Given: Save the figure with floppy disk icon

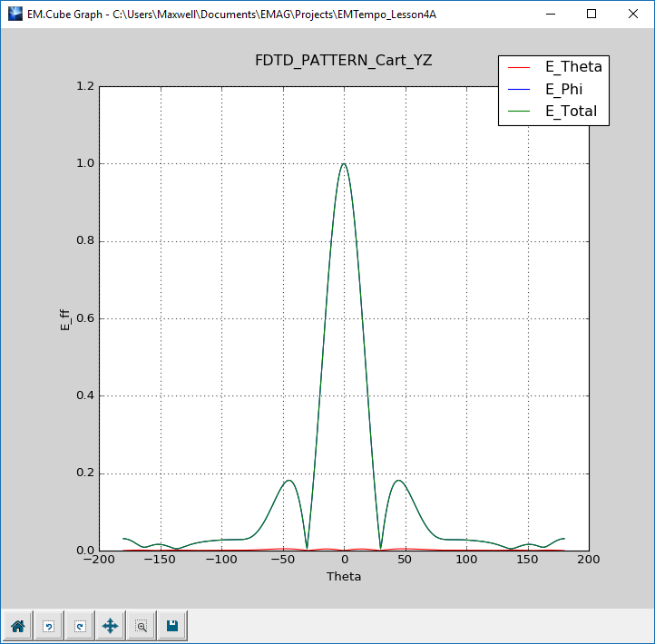Looking at the screenshot, I should 172,626.
